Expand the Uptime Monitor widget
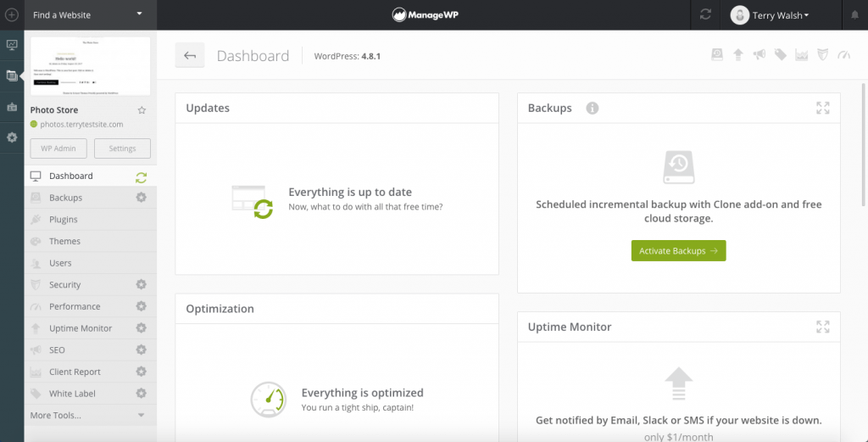This screenshot has height=442, width=868. [x=823, y=327]
